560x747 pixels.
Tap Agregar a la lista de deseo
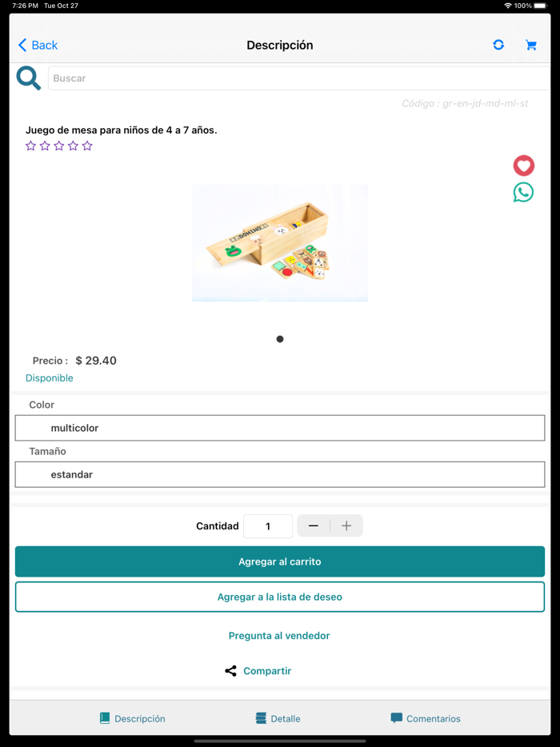pyautogui.click(x=280, y=597)
